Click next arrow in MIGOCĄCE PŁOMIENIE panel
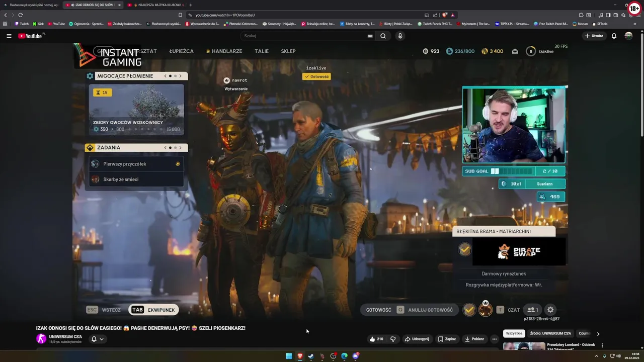Viewport: 644px width, 362px height. point(180,76)
